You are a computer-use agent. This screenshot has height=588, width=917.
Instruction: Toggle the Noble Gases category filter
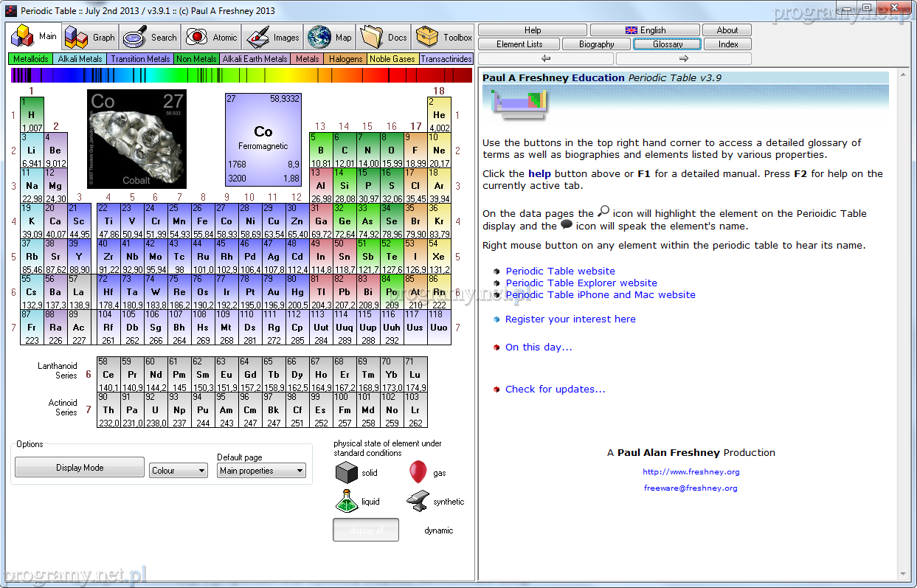pos(392,59)
